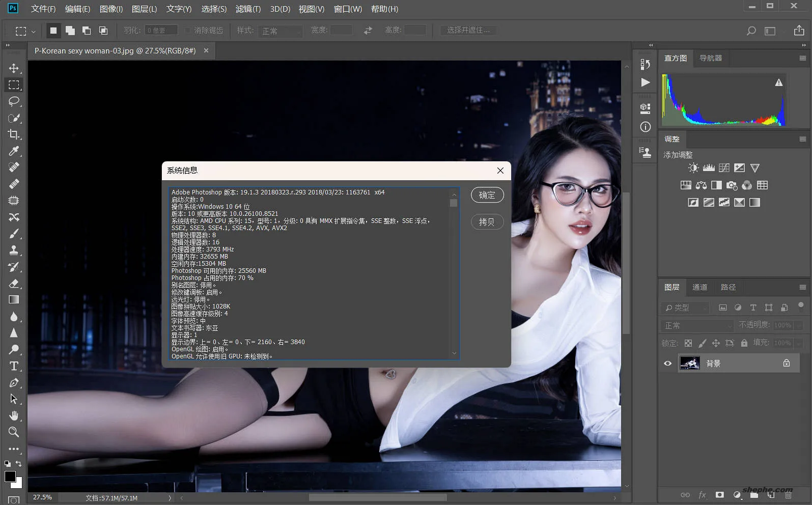Select the Move tool
The height and width of the screenshot is (505, 812).
point(14,68)
